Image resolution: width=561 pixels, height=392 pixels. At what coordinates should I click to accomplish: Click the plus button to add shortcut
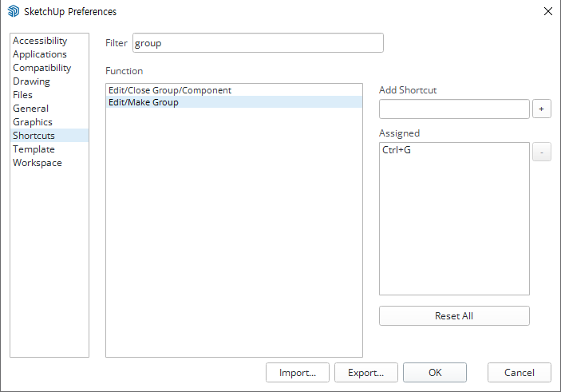[542, 109]
